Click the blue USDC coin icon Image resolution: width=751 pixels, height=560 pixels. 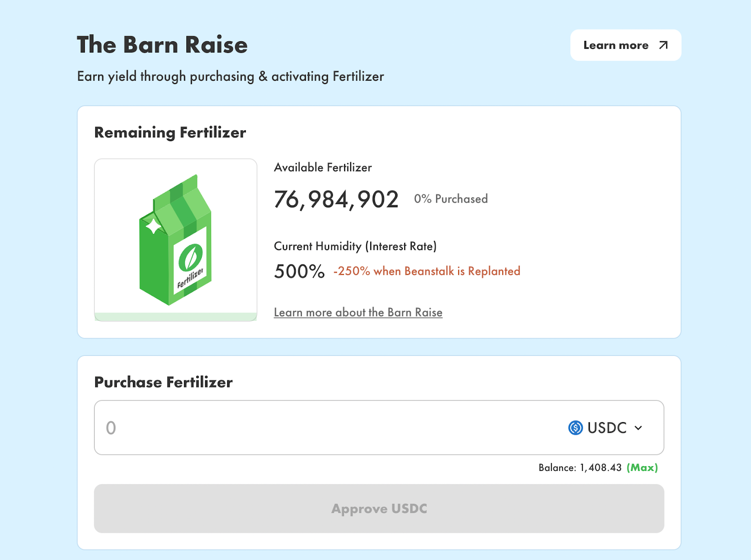575,428
